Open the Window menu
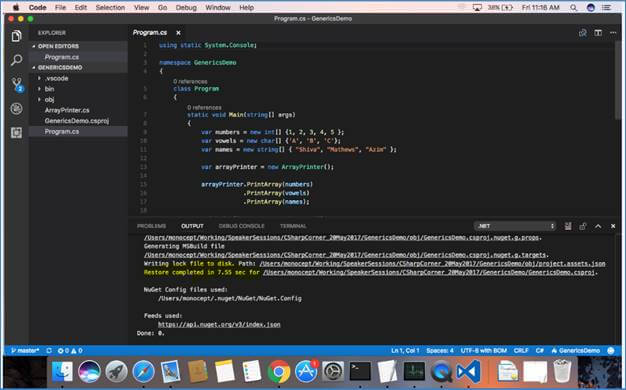This screenshot has height=390, width=626. click(x=218, y=7)
